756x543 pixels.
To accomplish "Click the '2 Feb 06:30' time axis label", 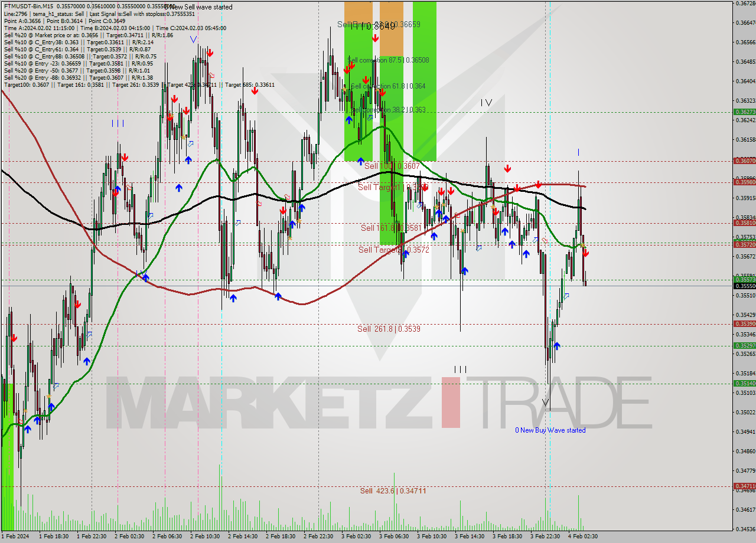I will pos(167,537).
